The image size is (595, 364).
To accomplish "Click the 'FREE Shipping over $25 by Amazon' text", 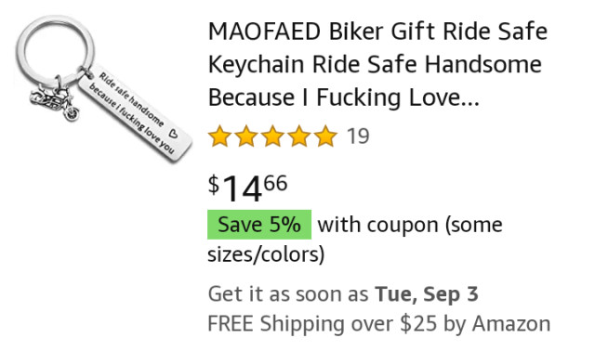I will pos(378,324).
